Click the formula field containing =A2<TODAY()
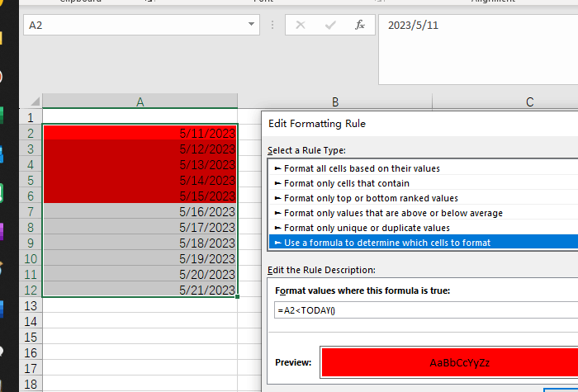Screen dimensions: 578x392 click(426, 309)
